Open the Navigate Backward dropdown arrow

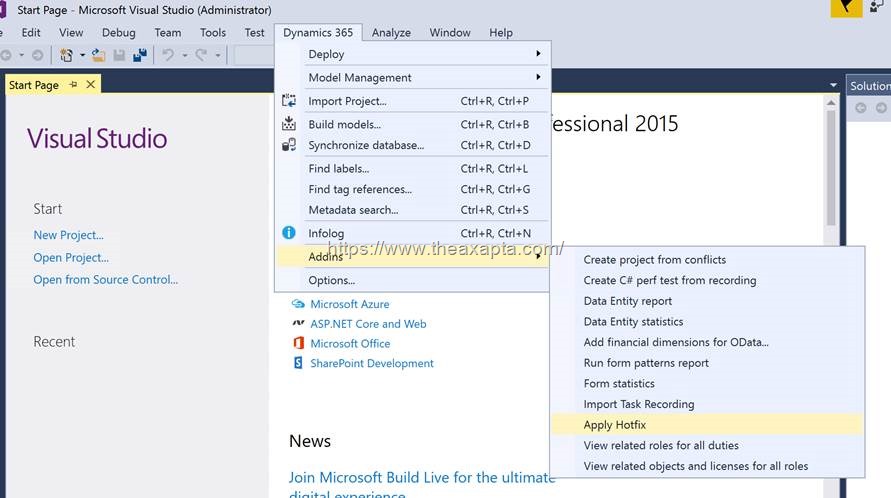(x=22, y=55)
